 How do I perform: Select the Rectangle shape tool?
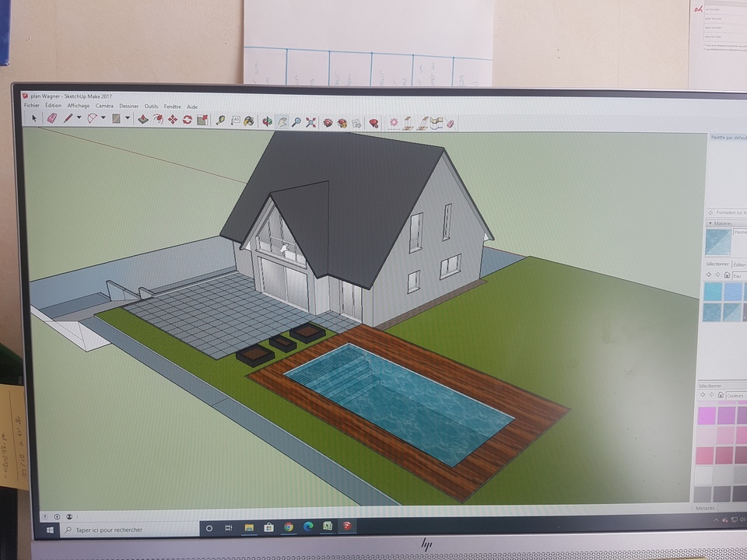(116, 118)
